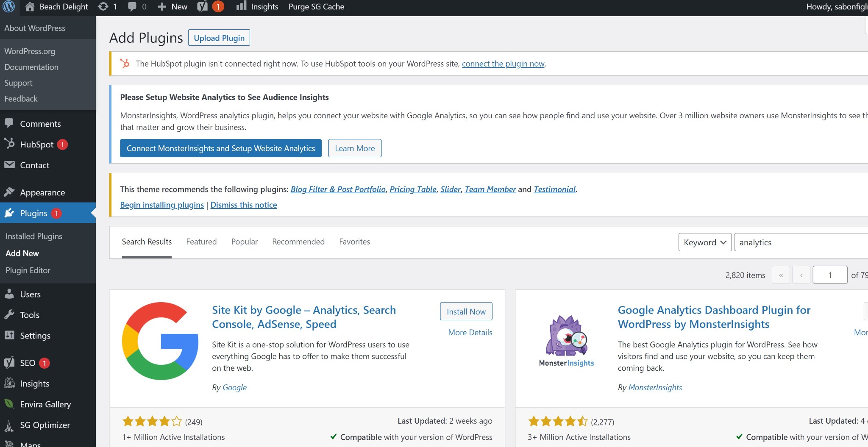The image size is (868, 447).
Task: Click the Contact envelope icon in sidebar
Action: point(9,165)
